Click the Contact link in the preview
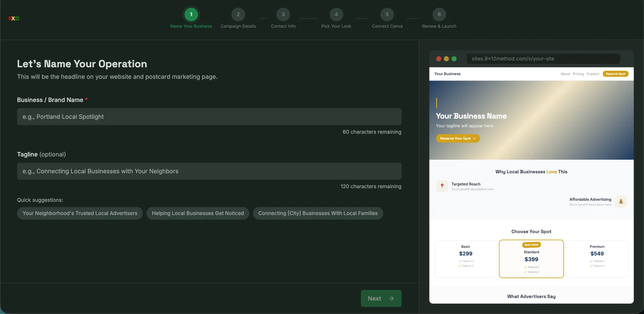This screenshot has height=314, width=644. click(x=593, y=74)
